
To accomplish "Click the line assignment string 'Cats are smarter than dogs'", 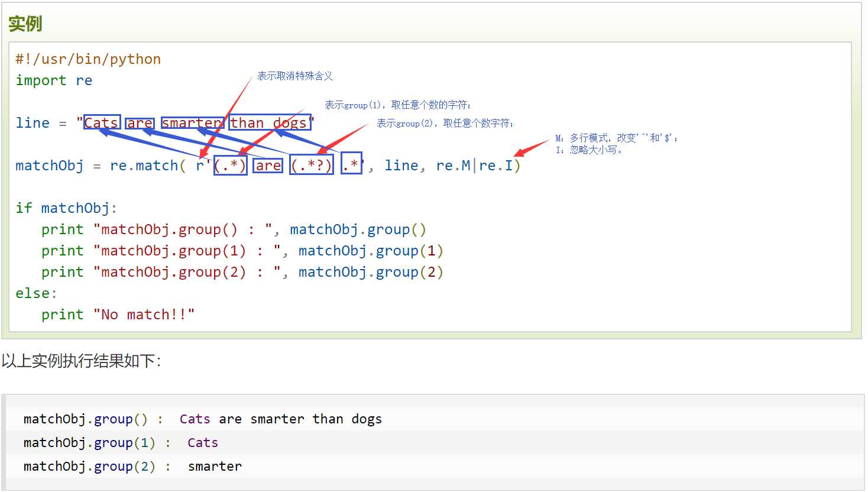I will (195, 123).
